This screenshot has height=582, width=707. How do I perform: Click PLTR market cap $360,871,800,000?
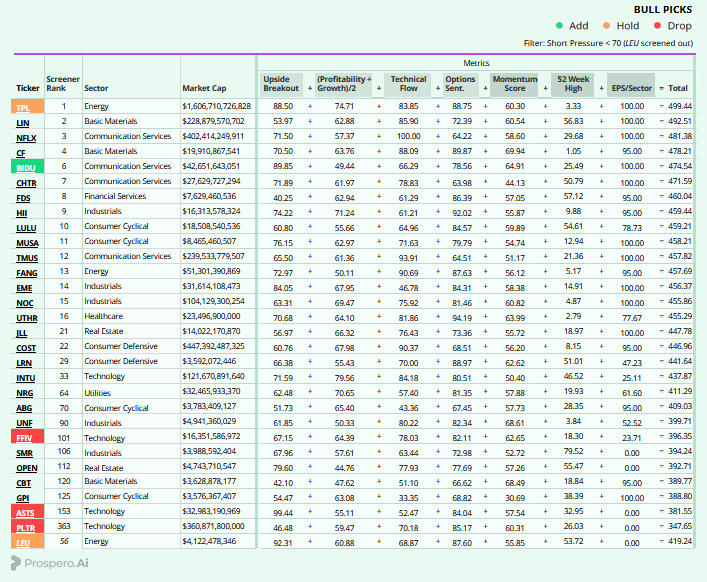pos(213,526)
